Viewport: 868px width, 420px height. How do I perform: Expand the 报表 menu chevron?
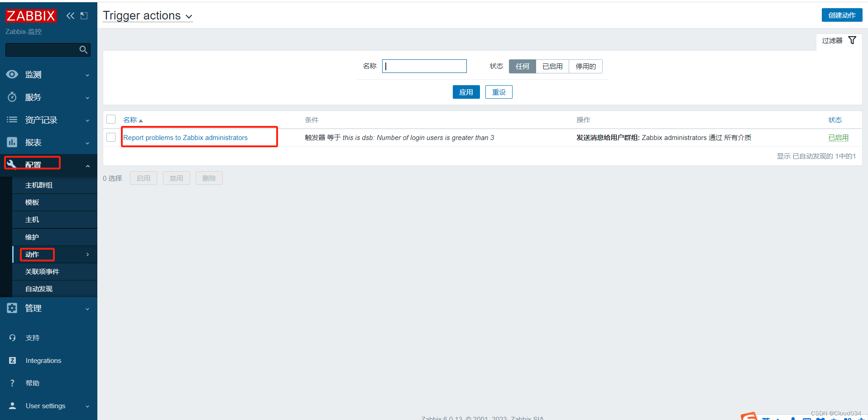pos(87,143)
